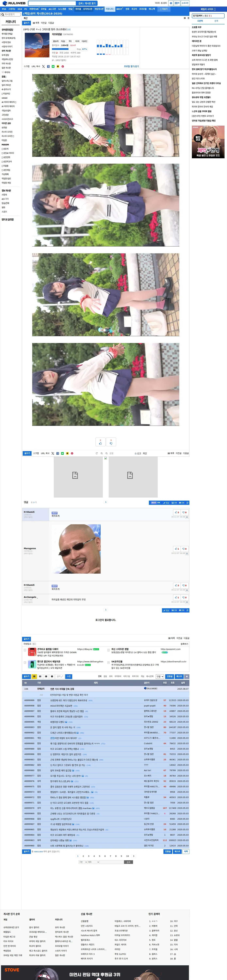Toggle video ON switch above comments
The height and width of the screenshot is (980, 227).
[182, 503]
